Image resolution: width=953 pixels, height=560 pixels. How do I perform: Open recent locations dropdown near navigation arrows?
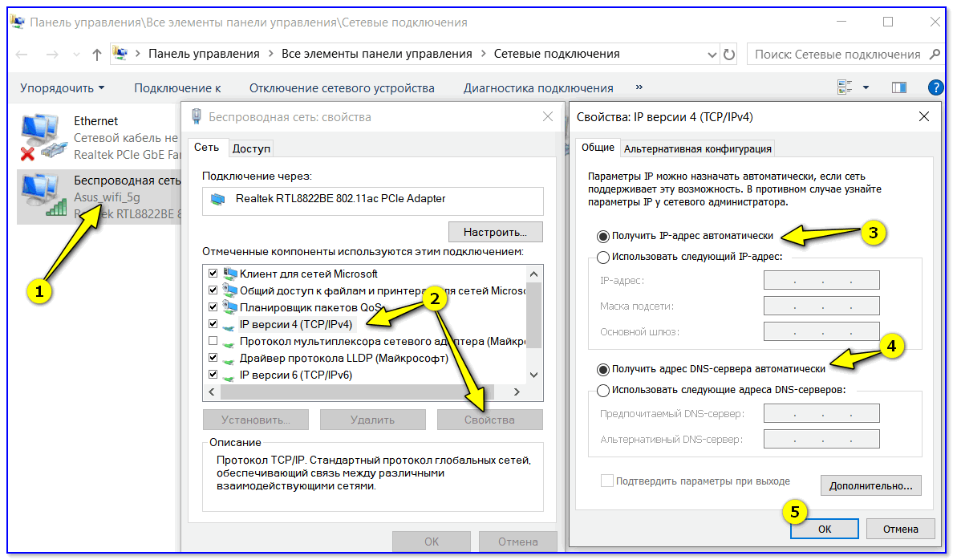(76, 55)
